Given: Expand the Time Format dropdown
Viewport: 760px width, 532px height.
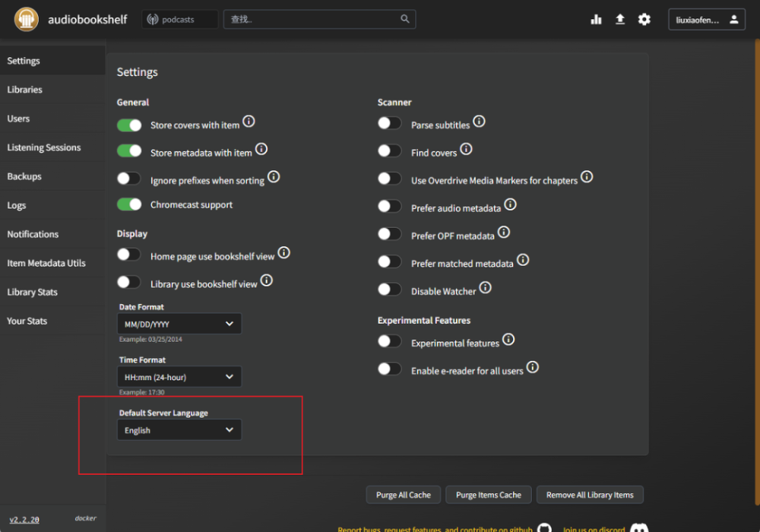Looking at the screenshot, I should tap(179, 376).
